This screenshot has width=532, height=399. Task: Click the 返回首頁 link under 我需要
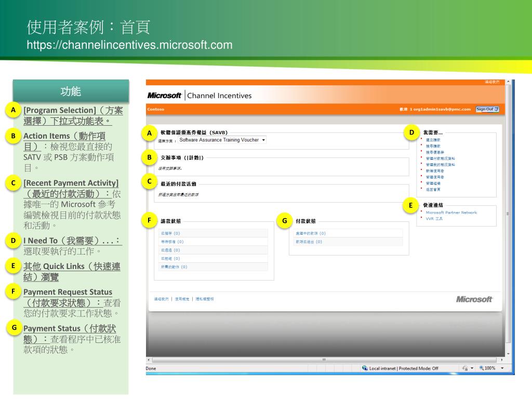click(x=433, y=190)
